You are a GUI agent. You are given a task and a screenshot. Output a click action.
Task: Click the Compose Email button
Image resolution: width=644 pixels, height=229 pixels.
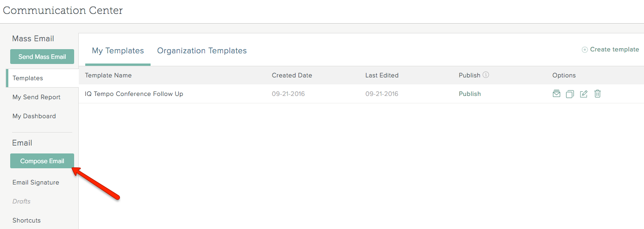[x=42, y=161]
